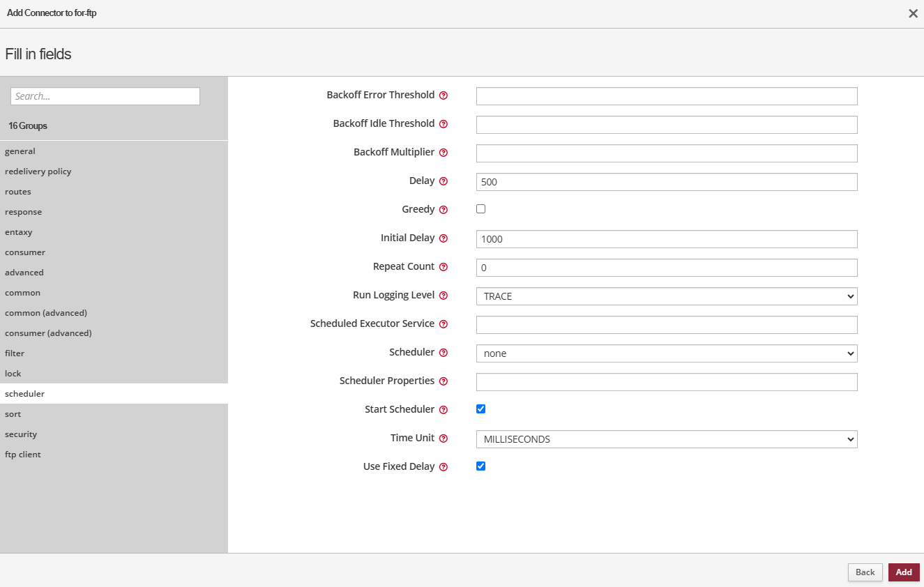924x587 pixels.
Task: Click help icon next to Backoff Error Threshold
Action: click(x=444, y=96)
